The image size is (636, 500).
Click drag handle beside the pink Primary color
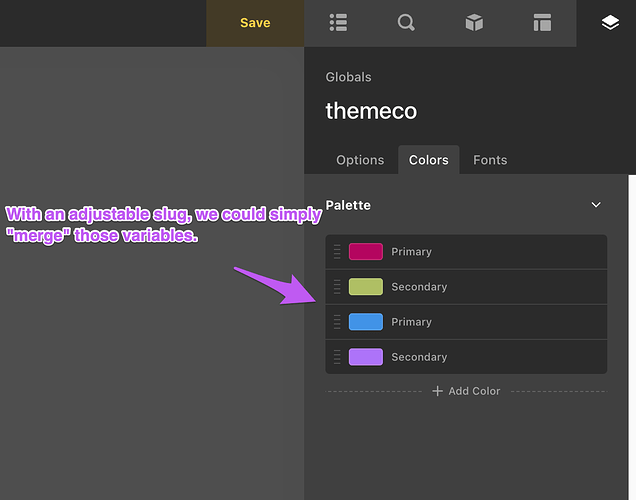(337, 252)
